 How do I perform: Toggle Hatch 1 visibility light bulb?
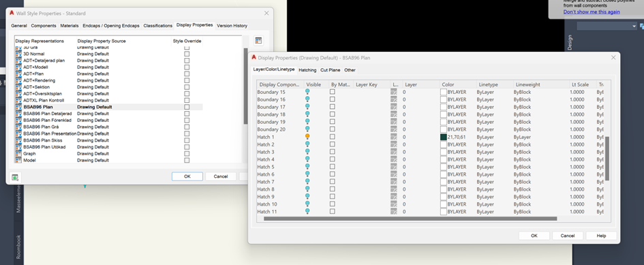coord(307,137)
